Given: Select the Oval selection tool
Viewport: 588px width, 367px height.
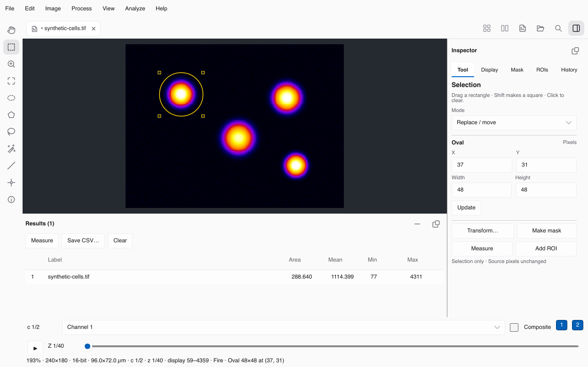Looking at the screenshot, I should tap(11, 98).
